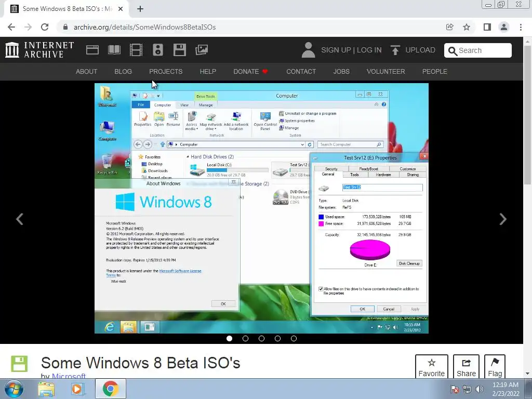532x399 pixels.
Task: Close the Some Windows 8 Beta ISO's tab
Action: [121, 9]
